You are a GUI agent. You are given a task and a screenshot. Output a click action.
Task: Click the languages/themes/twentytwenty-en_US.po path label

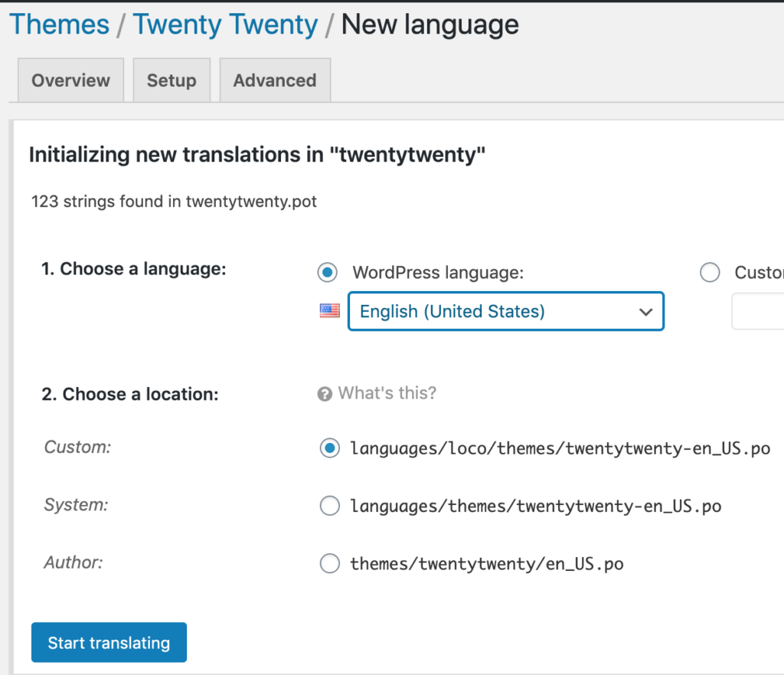coord(535,506)
